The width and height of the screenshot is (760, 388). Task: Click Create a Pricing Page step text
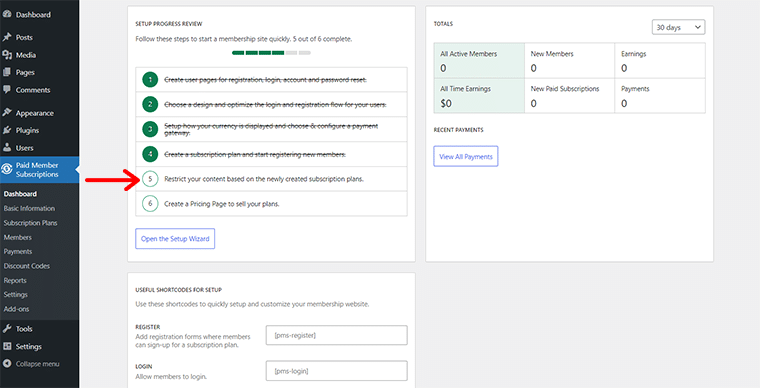[222, 204]
